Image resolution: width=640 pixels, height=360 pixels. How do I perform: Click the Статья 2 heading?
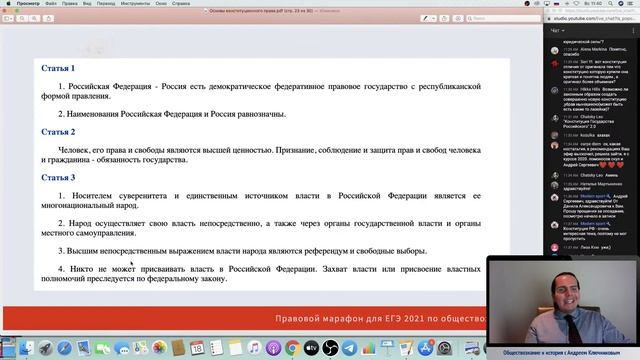58,132
